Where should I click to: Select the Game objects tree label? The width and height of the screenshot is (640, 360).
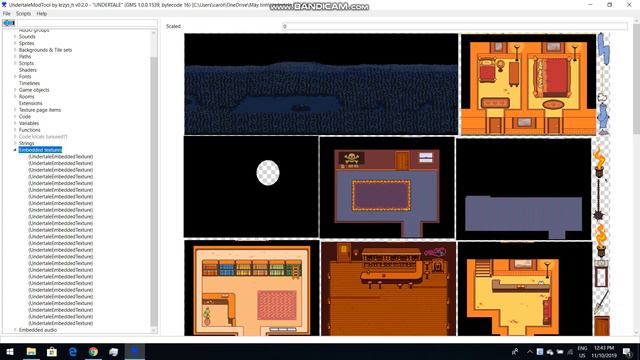[x=34, y=90]
